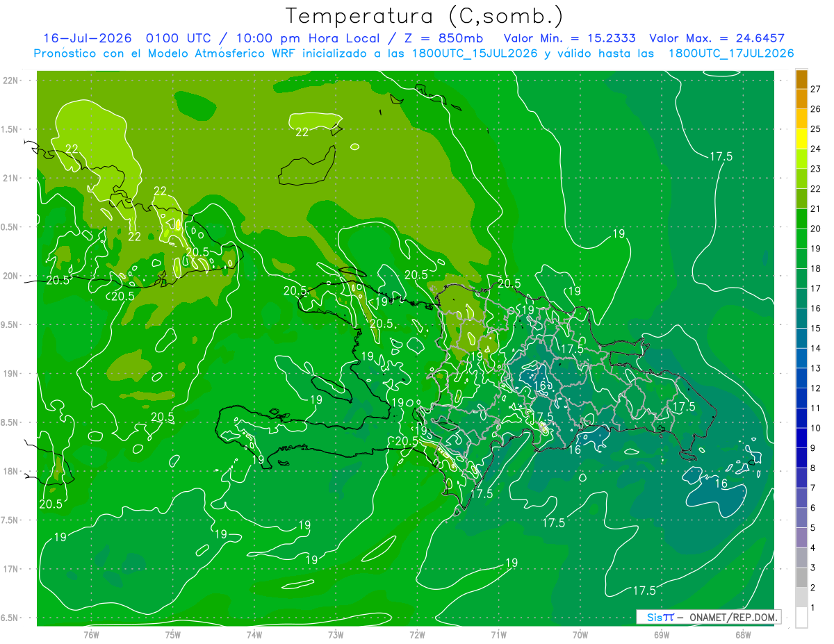Click the "18N" latitude axis label
The height and width of the screenshot is (644, 834).
[10, 472]
